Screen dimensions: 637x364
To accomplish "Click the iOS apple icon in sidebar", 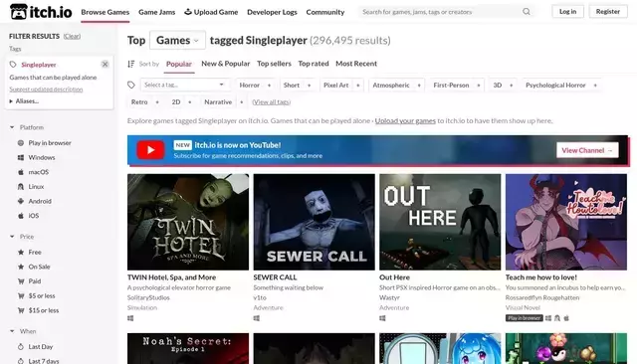I will (21, 216).
